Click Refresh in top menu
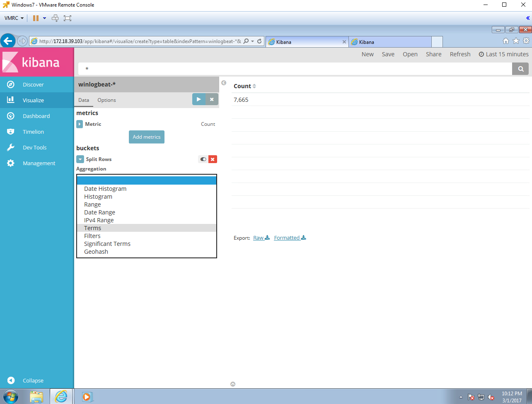 (460, 54)
